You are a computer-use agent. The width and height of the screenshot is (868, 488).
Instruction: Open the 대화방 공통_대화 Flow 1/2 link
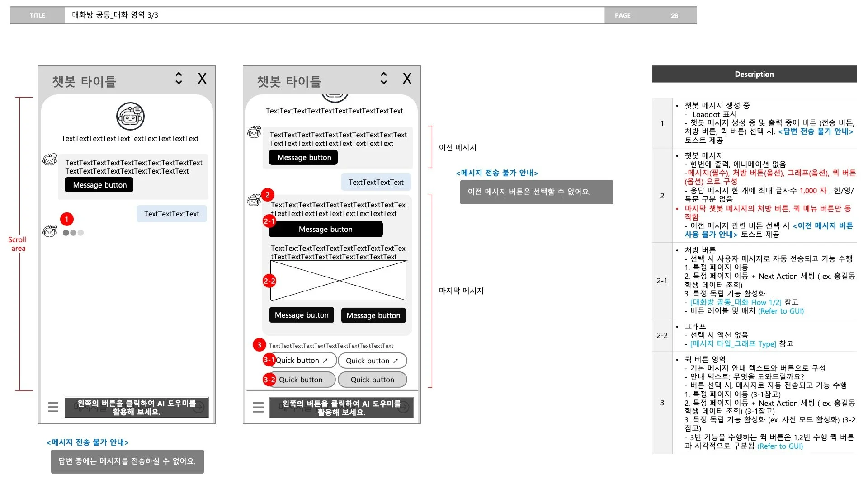click(x=736, y=302)
